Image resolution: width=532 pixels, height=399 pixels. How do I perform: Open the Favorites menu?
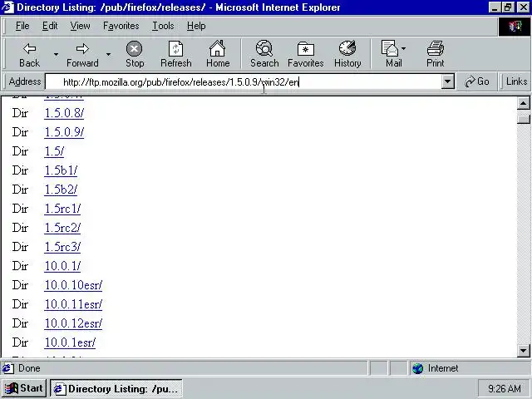[121, 26]
